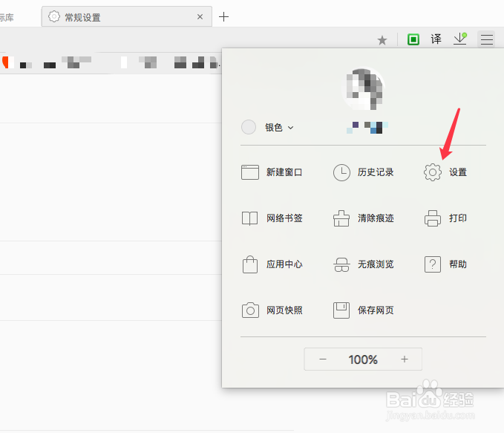Click the orange bookmark in bookmarks bar
The image size is (504, 433).
(x=7, y=62)
